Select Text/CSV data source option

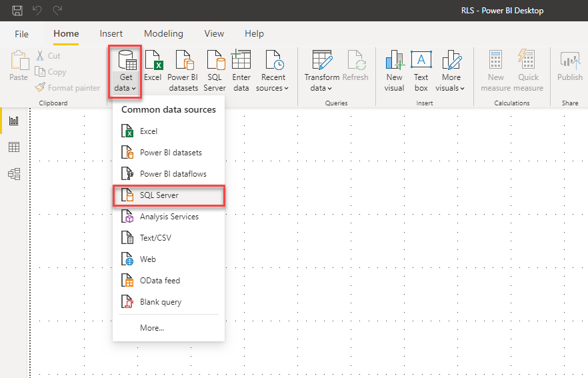coord(155,238)
